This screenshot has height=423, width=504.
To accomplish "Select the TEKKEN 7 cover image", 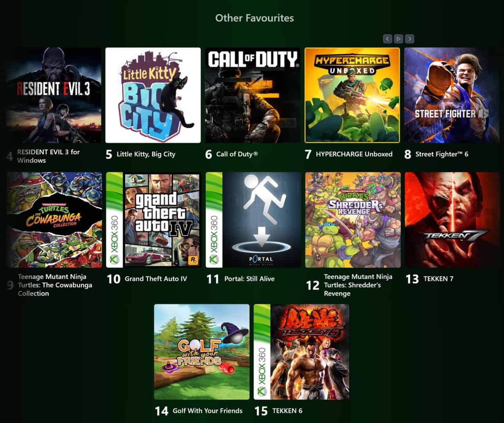I will (453, 220).
